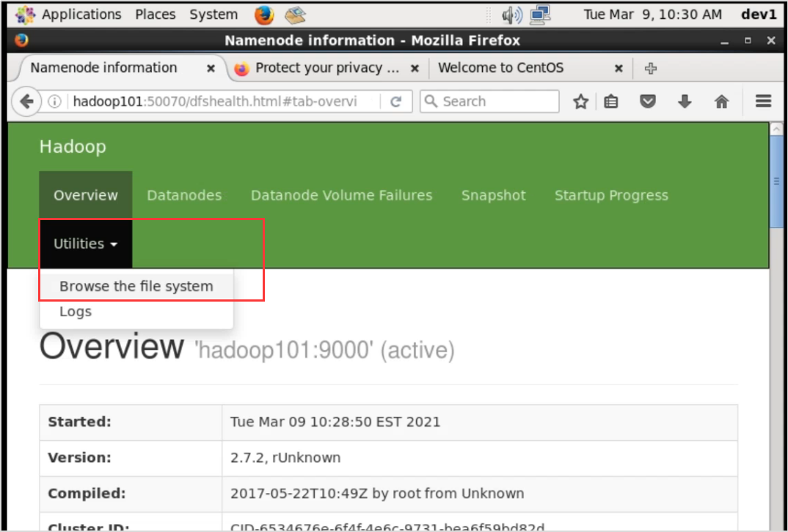Close the Namenode information tab

(x=211, y=68)
